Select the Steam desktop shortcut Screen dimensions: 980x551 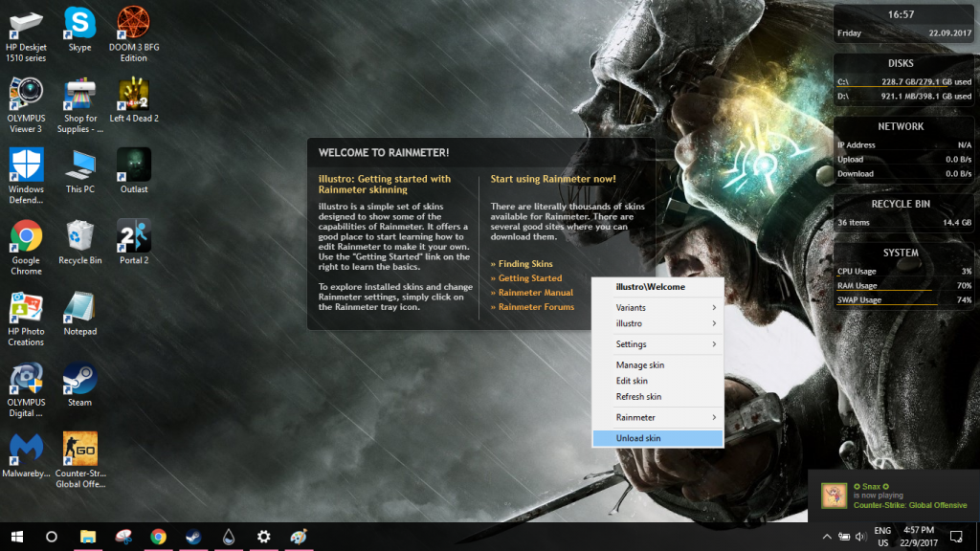80,385
